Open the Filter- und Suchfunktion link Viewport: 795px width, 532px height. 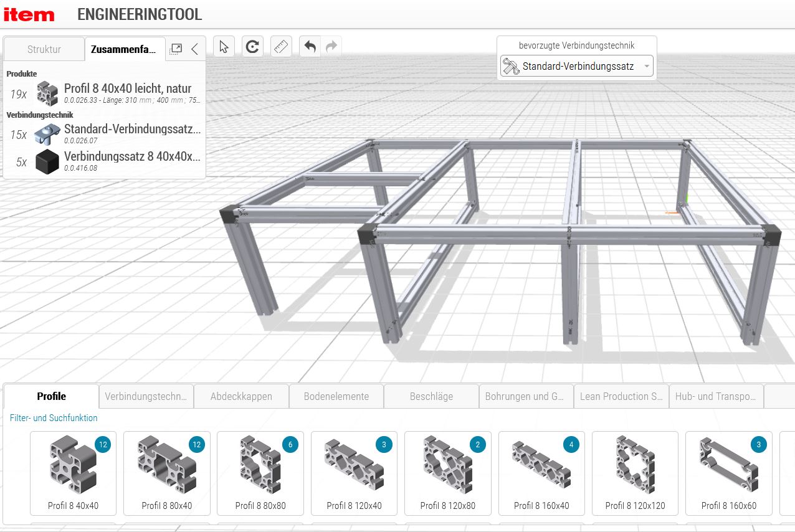54,418
